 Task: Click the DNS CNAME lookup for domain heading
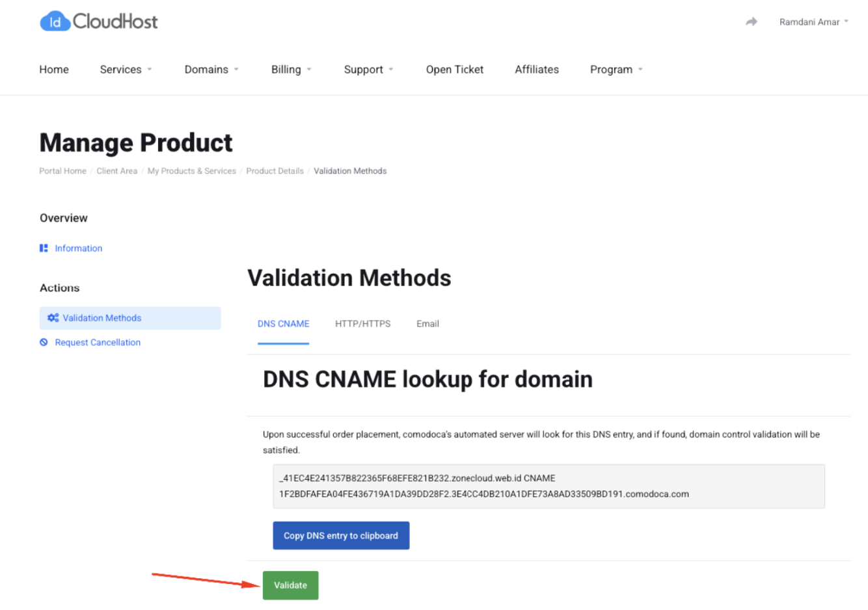click(x=427, y=379)
